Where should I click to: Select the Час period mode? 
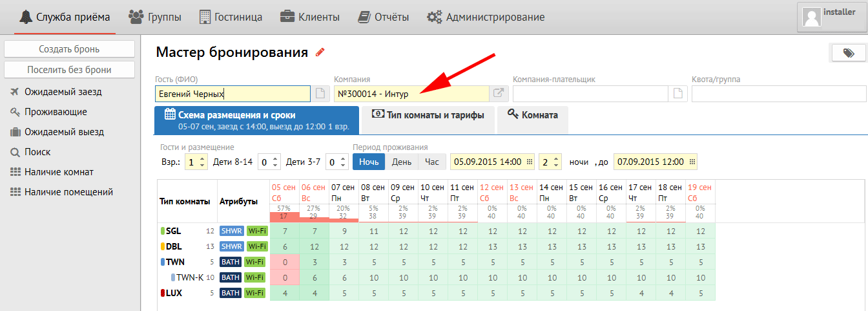point(431,162)
